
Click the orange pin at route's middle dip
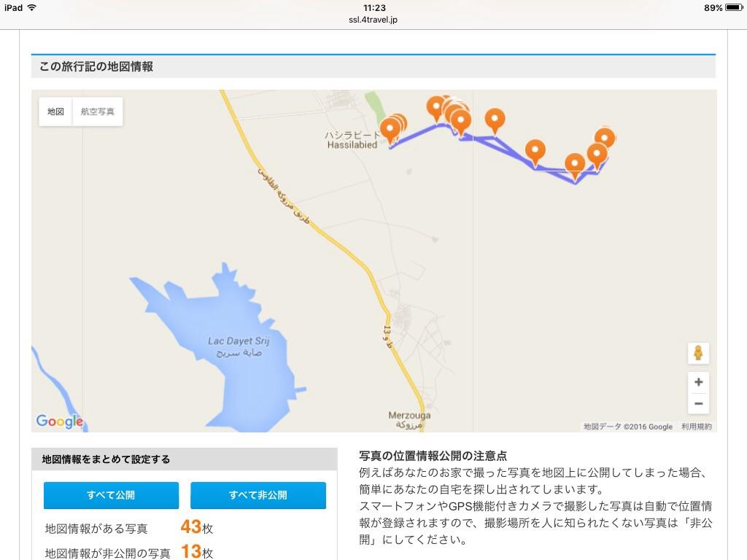pos(535,152)
